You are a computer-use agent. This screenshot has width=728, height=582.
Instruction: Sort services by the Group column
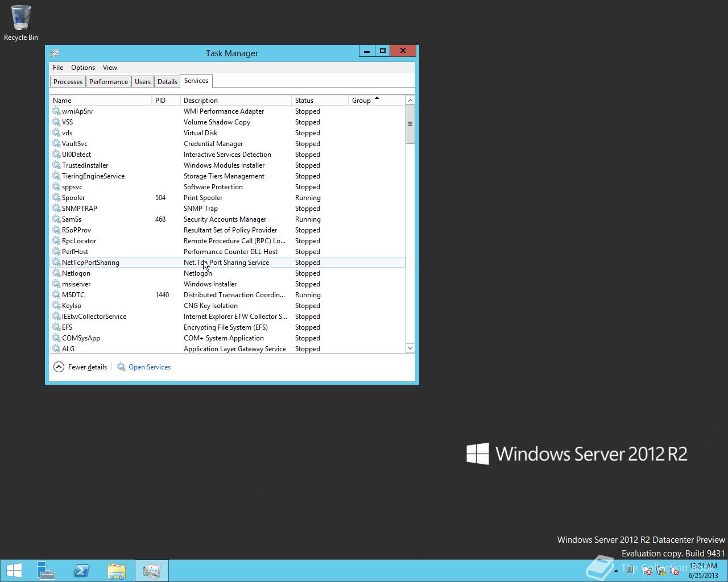377,101
